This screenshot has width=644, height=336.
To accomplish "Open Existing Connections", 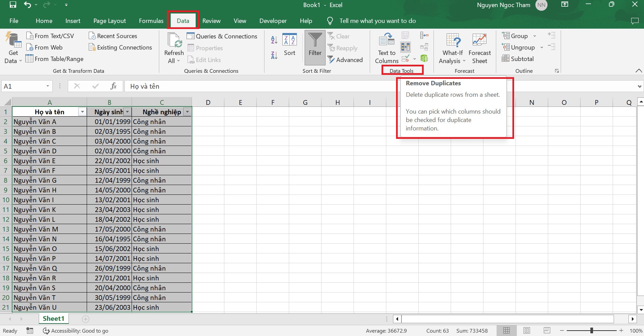I will coord(120,48).
